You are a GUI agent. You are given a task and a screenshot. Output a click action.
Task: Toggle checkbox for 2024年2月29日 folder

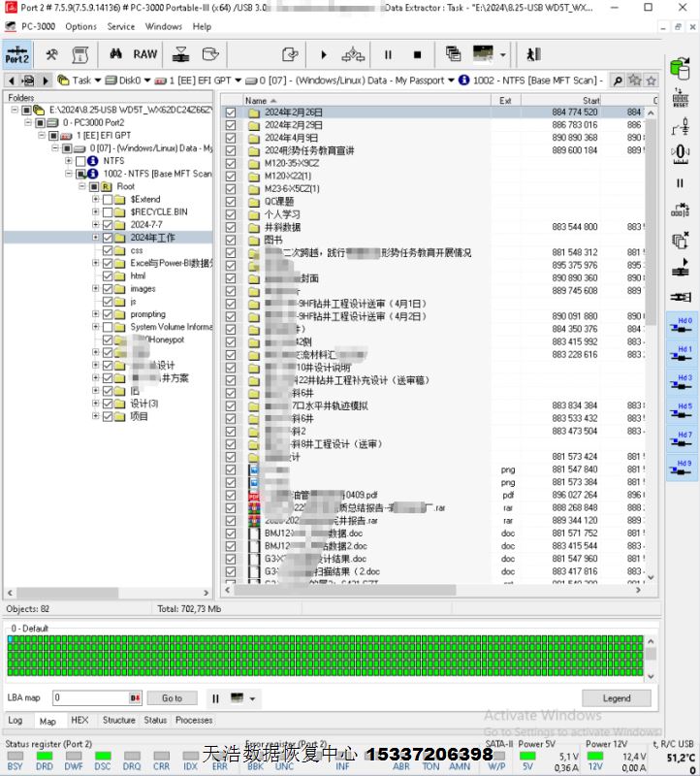click(231, 125)
